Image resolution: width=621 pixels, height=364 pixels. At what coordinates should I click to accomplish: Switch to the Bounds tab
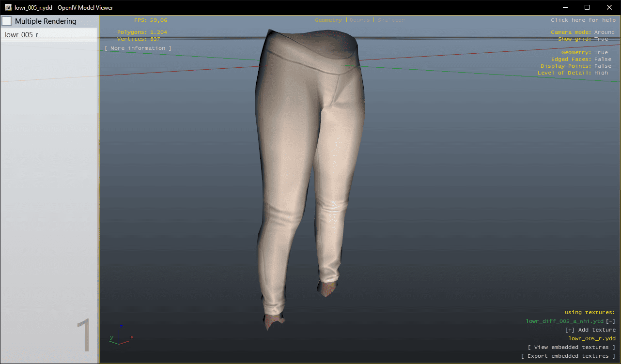[359, 20]
